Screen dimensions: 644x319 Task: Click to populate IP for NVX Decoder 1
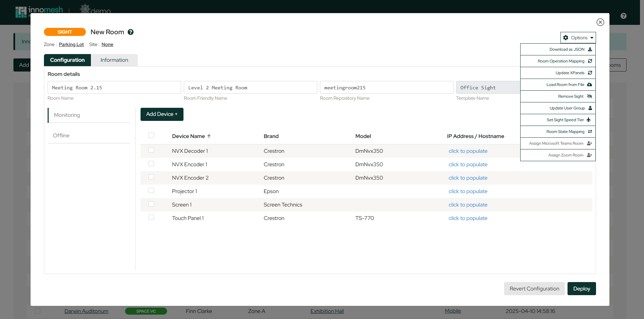(468, 151)
